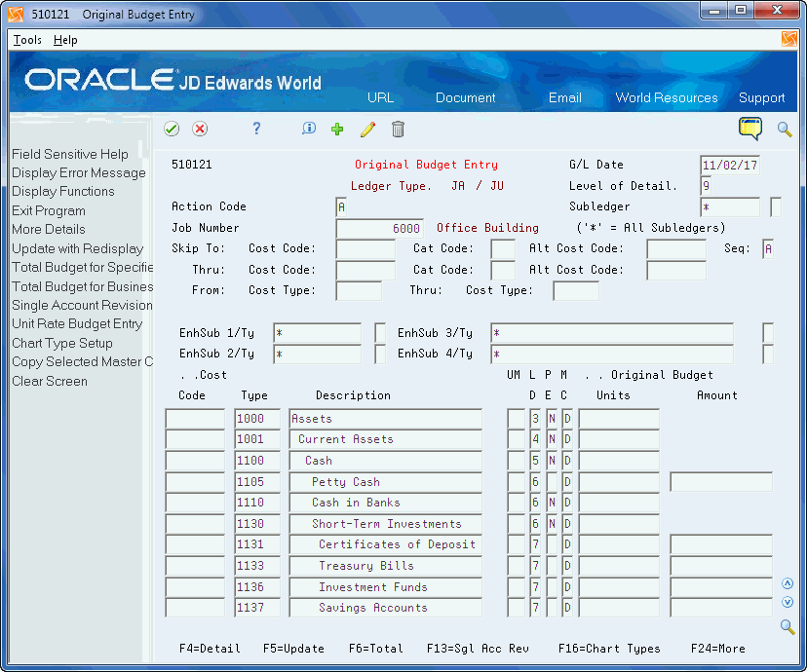
Task: Click Cost Code field for Cash row
Action: coord(195,461)
